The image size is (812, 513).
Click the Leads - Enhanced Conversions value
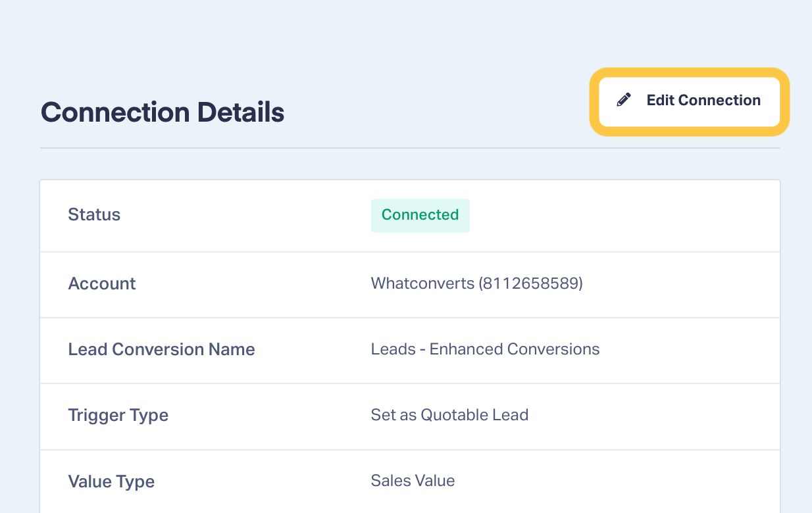(x=485, y=349)
